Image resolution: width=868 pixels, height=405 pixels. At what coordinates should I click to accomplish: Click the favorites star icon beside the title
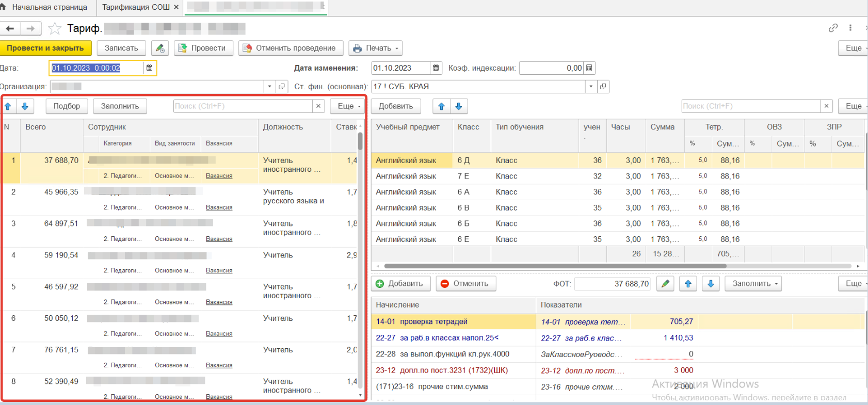click(x=54, y=28)
